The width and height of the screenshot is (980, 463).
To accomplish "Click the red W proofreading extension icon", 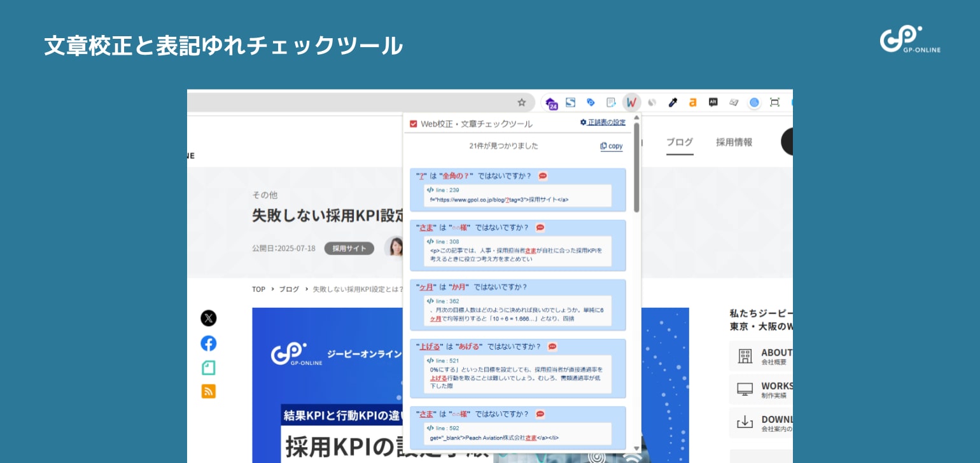I will click(631, 102).
